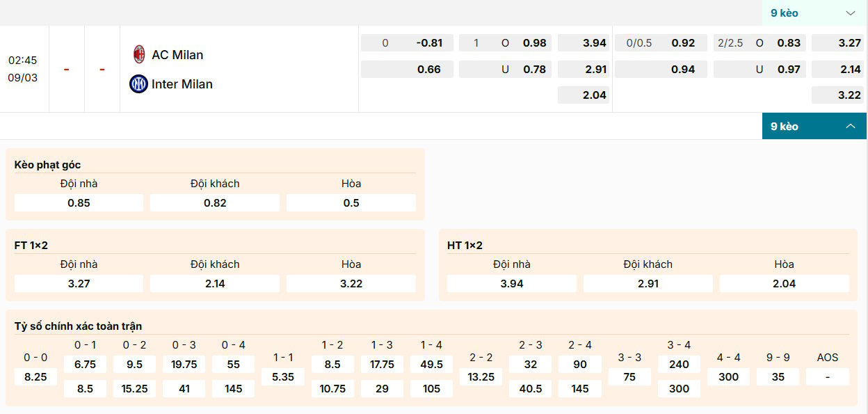Choose corner bet Hòa odds 0.5
The height and width of the screenshot is (414, 868).
[x=351, y=203]
